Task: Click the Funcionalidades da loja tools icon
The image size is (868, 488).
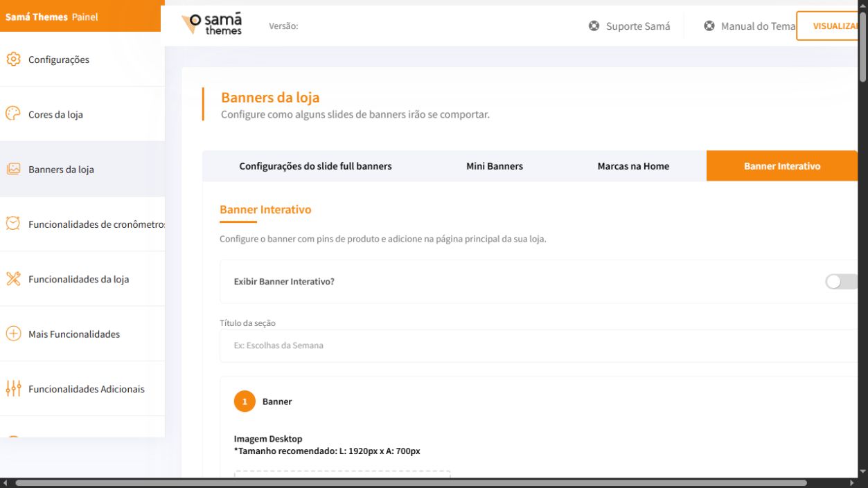Action: (x=13, y=279)
